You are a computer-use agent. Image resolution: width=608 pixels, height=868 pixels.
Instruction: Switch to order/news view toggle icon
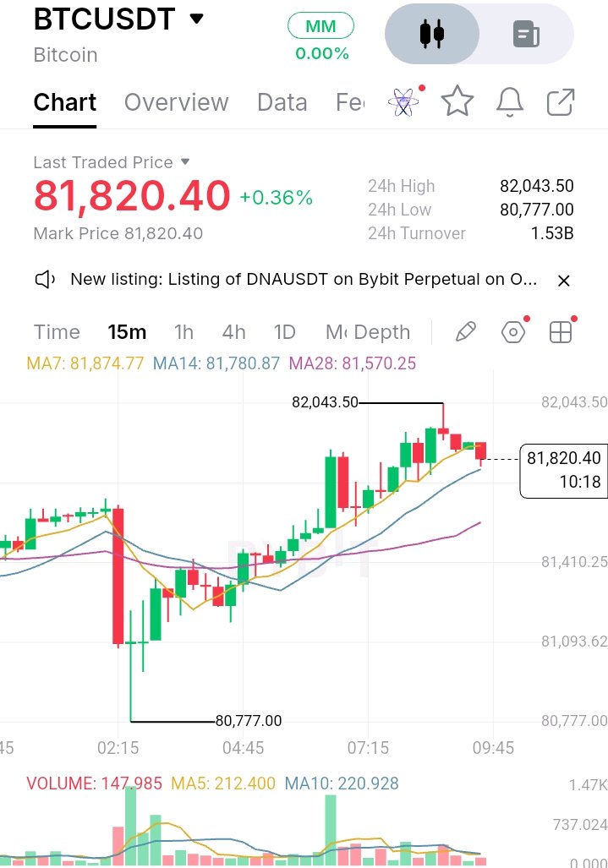(x=526, y=34)
